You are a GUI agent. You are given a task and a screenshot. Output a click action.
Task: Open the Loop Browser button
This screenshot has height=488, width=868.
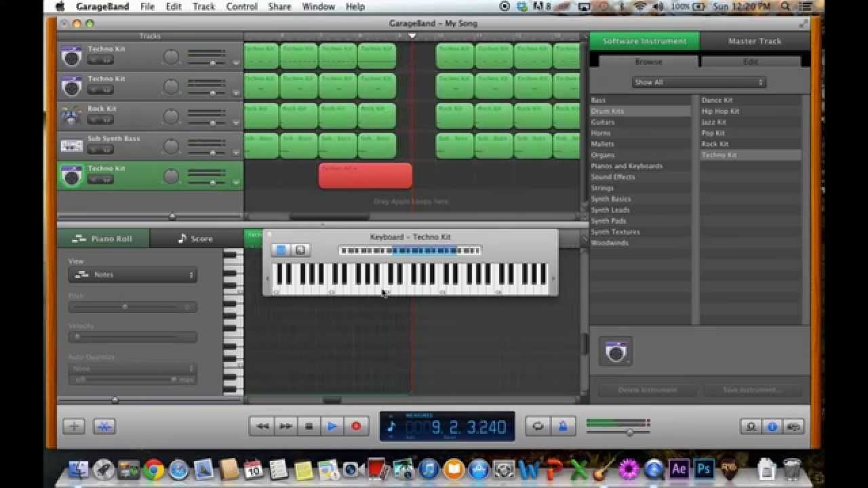coord(751,426)
